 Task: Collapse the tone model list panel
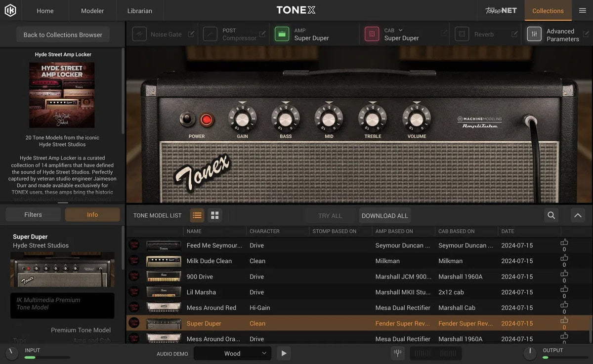click(x=577, y=215)
